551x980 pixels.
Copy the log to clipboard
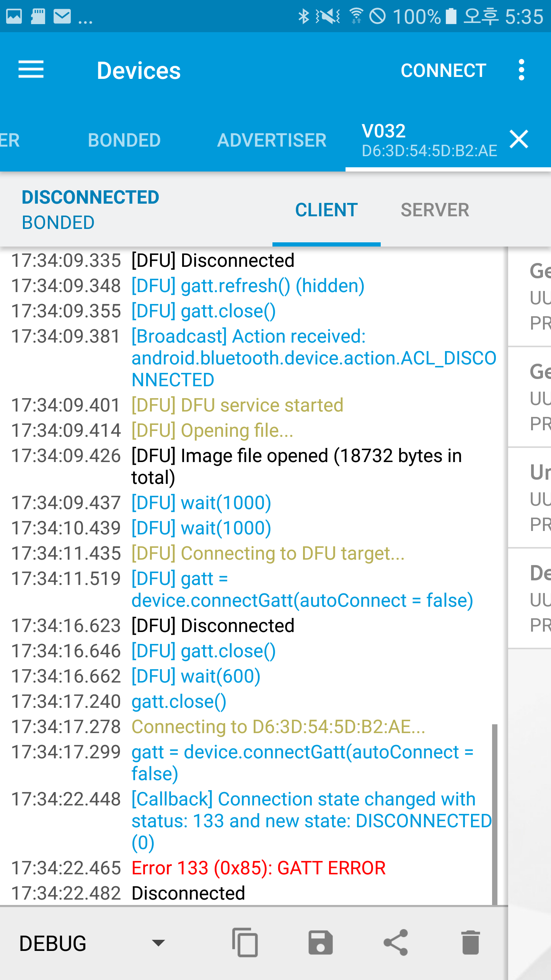tap(245, 942)
